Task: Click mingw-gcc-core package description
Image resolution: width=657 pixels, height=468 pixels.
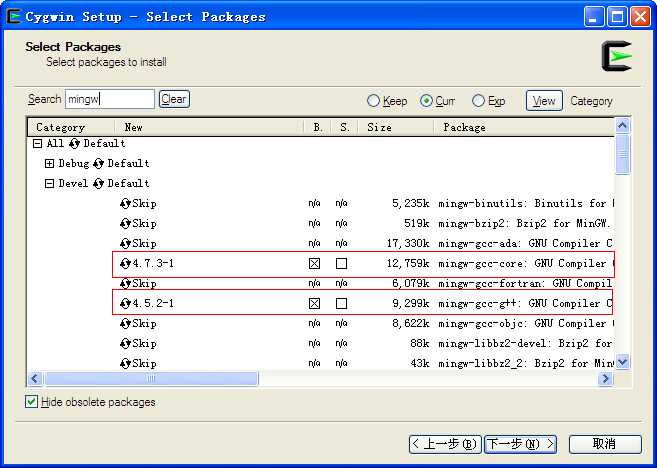Action: pos(526,264)
